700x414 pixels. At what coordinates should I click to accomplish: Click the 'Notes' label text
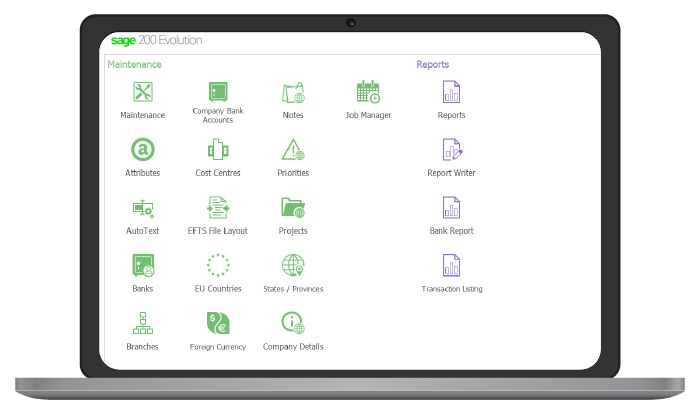point(293,115)
